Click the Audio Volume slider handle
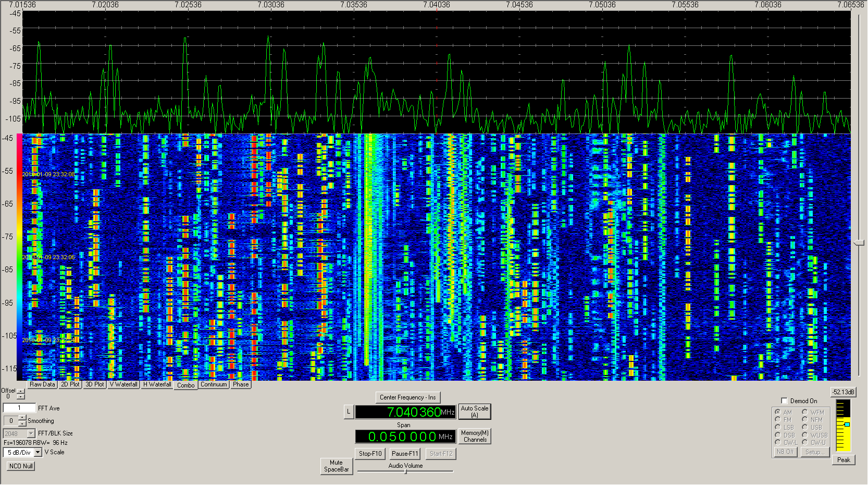The height and width of the screenshot is (485, 868). [405, 471]
